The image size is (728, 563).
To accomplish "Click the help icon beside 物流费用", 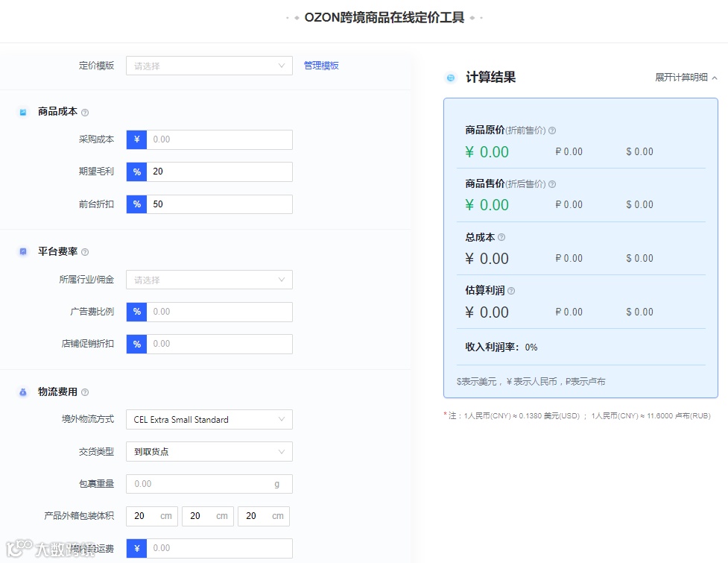I will point(85,392).
